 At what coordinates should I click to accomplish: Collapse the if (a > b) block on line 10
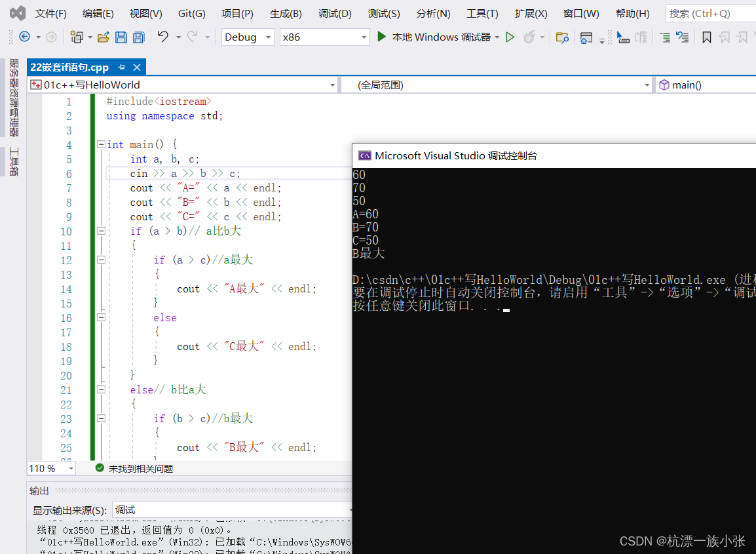click(x=101, y=231)
